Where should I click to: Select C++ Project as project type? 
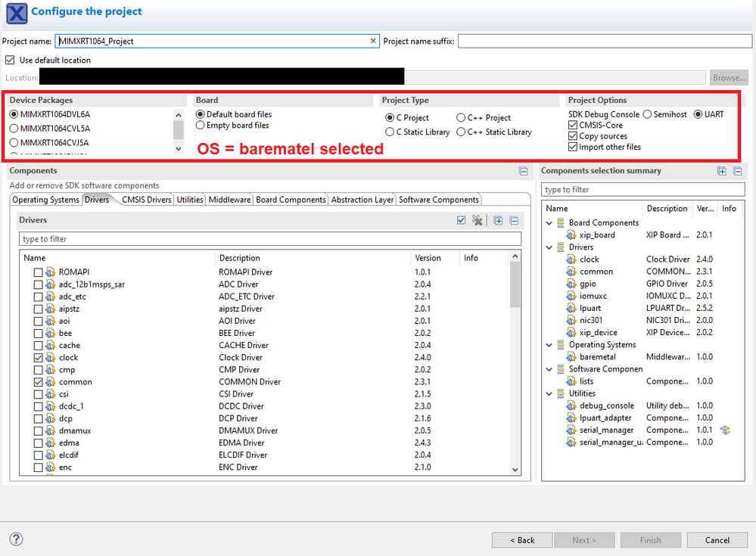coord(462,117)
